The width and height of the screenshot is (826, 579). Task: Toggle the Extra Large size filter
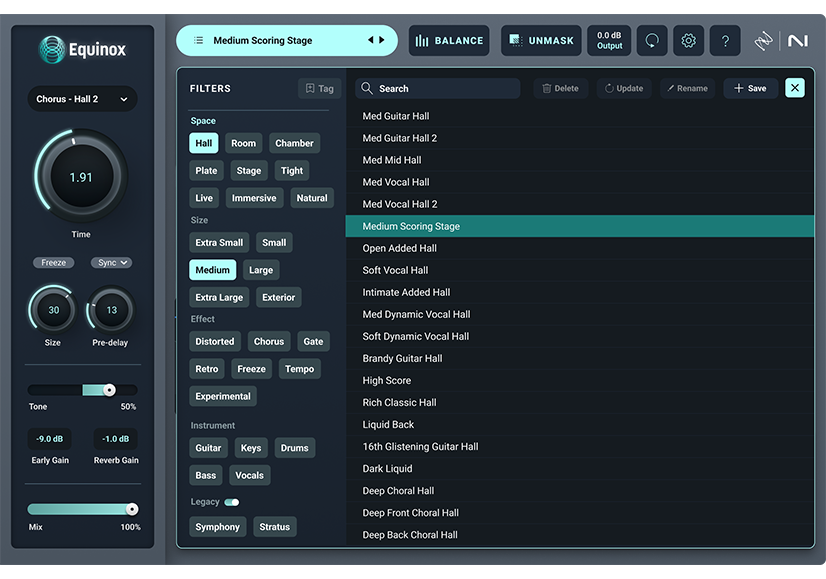(x=219, y=297)
